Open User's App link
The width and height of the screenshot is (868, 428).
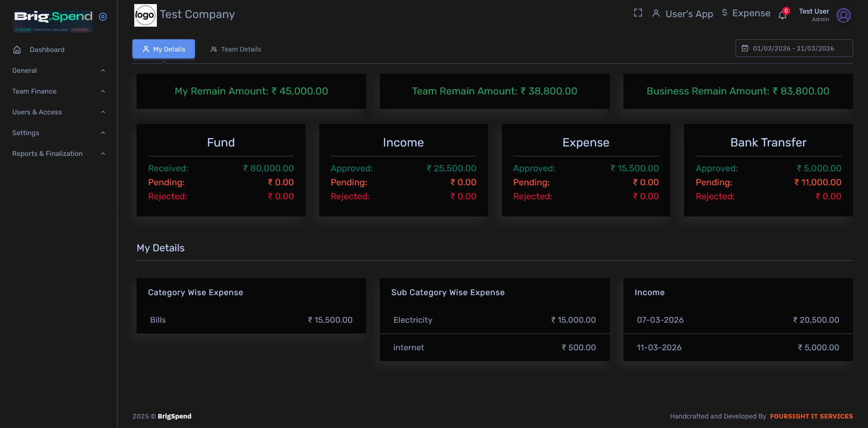(683, 14)
